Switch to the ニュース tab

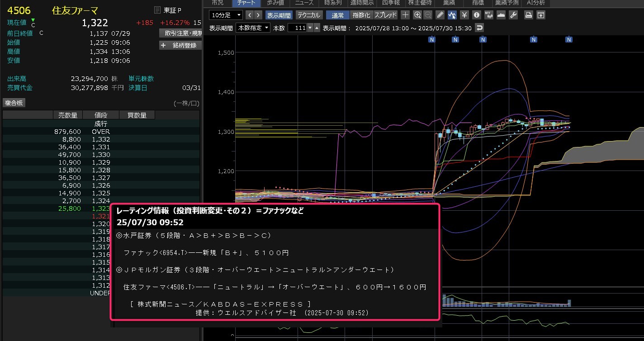pyautogui.click(x=304, y=3)
